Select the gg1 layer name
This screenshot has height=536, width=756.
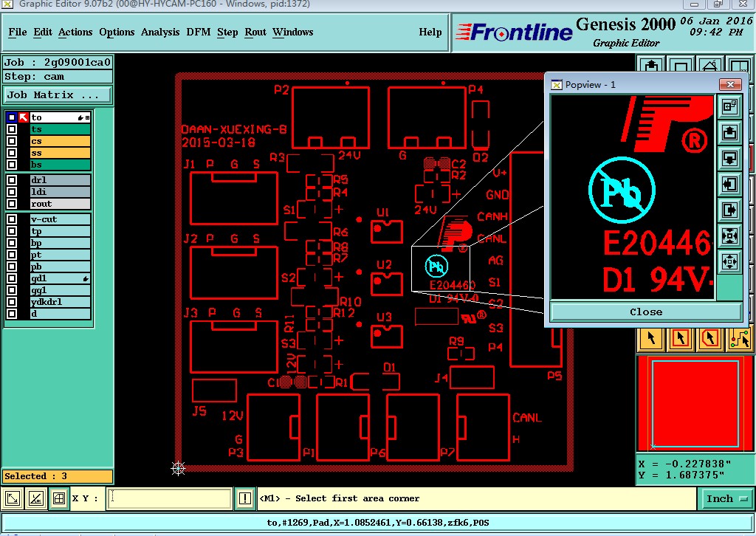pos(61,290)
